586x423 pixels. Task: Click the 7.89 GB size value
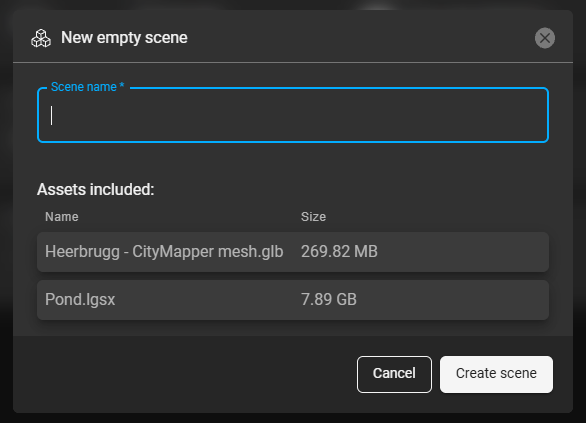329,299
